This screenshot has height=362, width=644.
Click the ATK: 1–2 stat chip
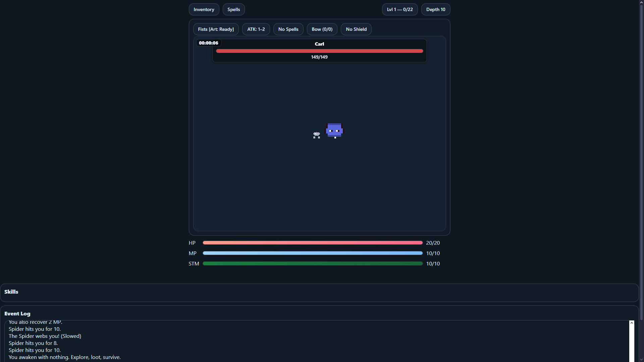pyautogui.click(x=256, y=29)
